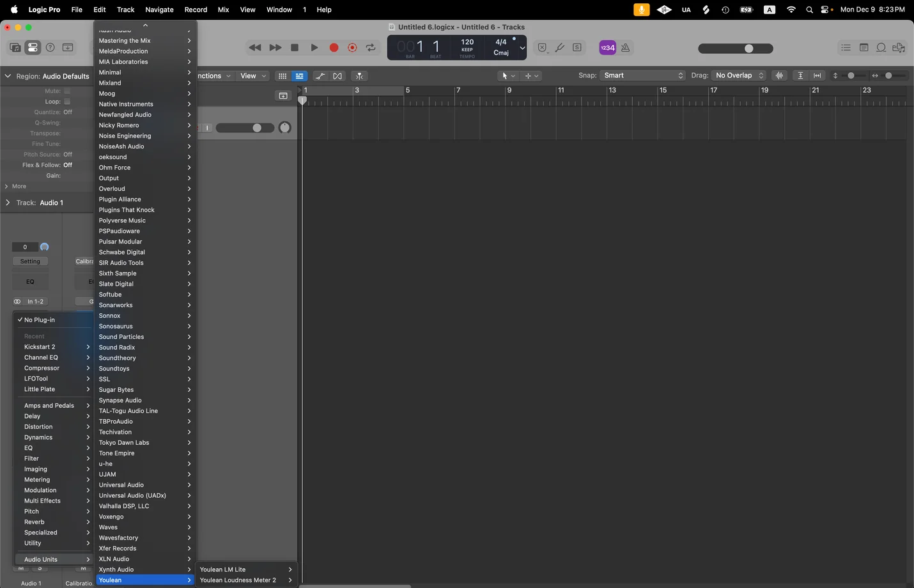Click the 120 tempo display
The height and width of the screenshot is (588, 914).
click(467, 48)
